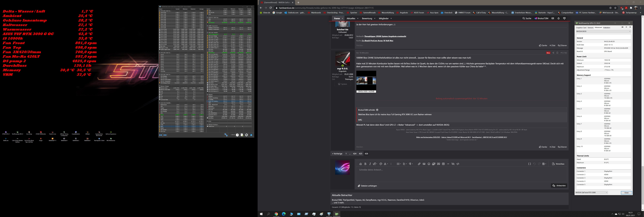
Task: Expand the Mitglieder menu dropdown
Action: tap(391, 18)
